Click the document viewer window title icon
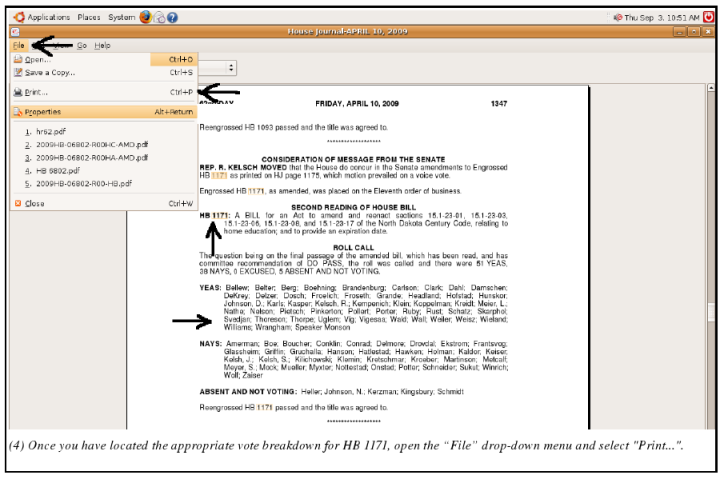 pos(16,32)
